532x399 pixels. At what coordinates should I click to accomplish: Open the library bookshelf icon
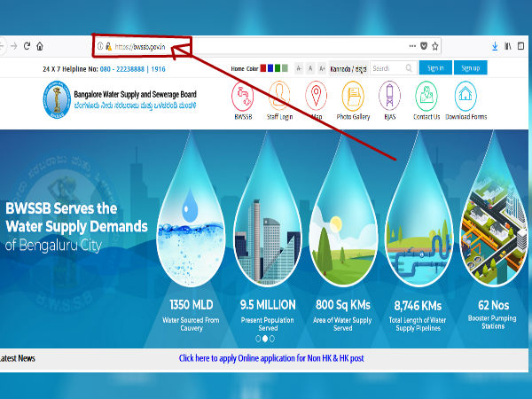tap(508, 46)
